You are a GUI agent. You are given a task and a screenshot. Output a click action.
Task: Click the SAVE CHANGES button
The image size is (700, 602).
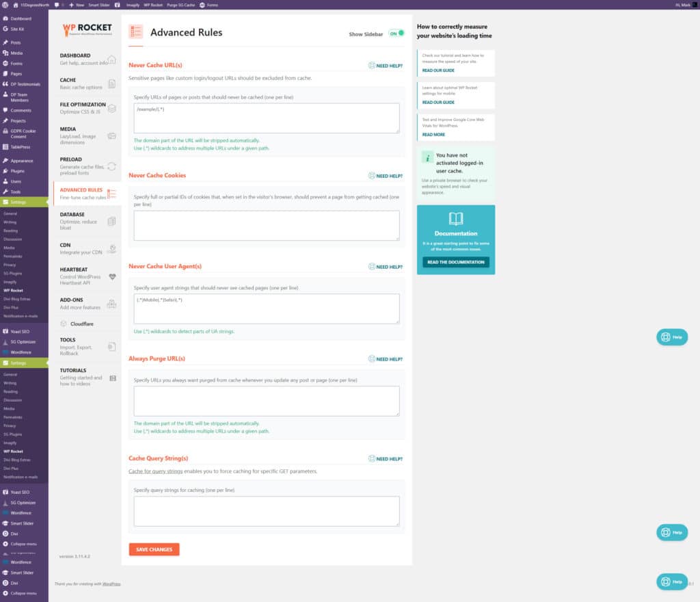154,549
